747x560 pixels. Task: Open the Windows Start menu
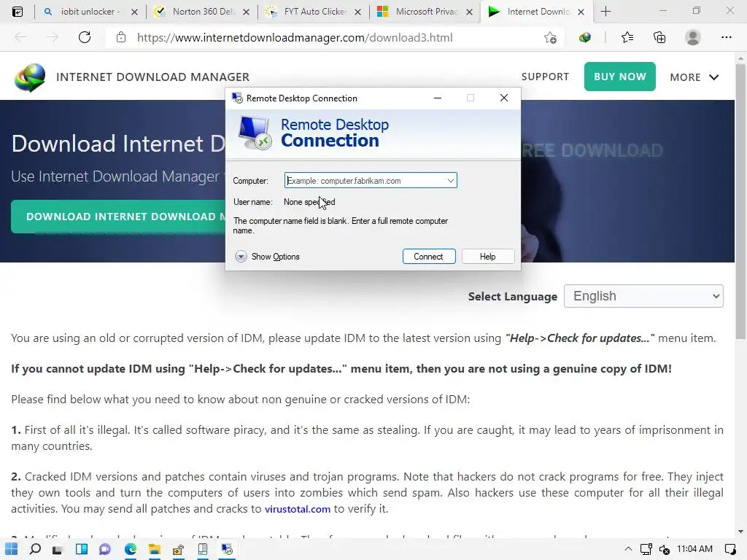click(12, 549)
